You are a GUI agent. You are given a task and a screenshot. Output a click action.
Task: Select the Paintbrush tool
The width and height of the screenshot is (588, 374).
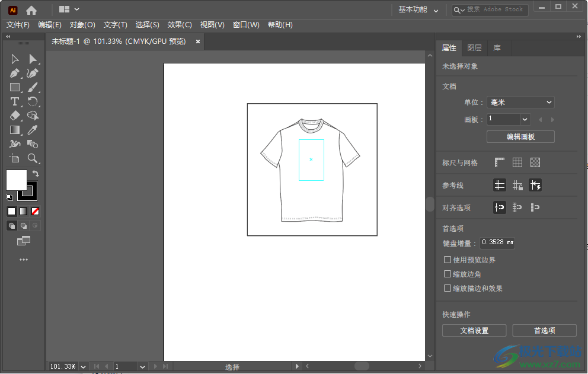click(x=33, y=87)
